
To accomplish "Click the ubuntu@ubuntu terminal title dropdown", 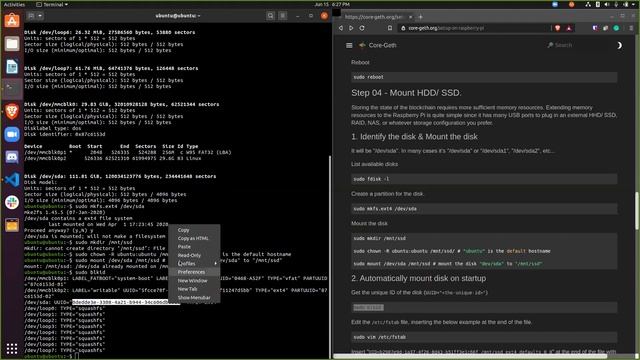I will pos(178,16).
